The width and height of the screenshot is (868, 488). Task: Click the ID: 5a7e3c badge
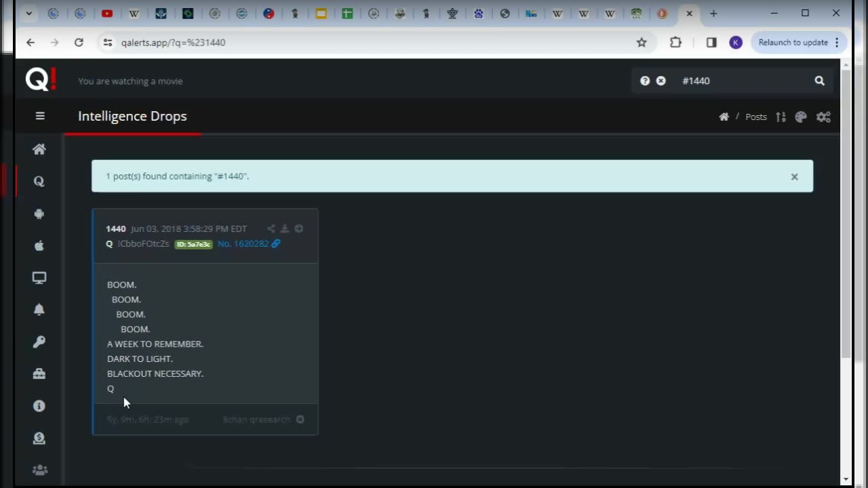193,244
